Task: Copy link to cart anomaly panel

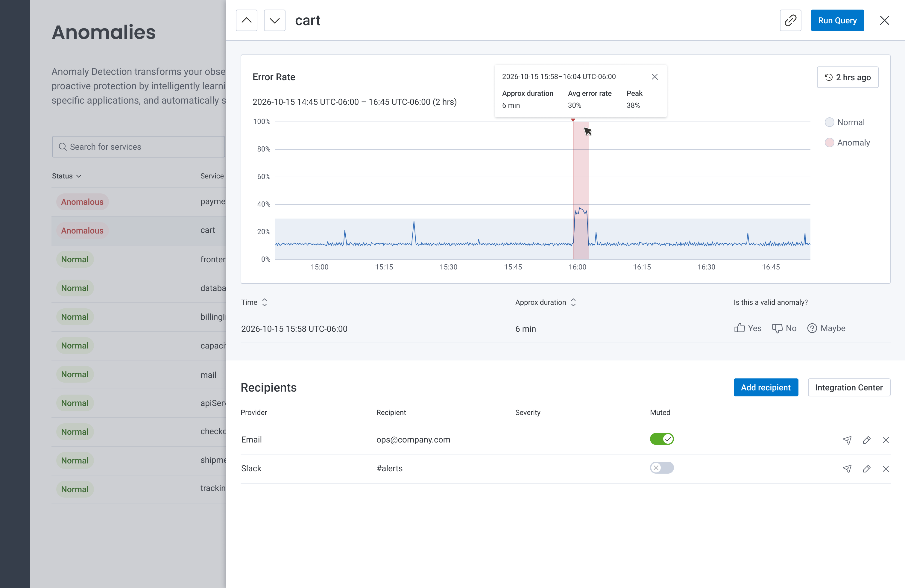Action: 790,21
